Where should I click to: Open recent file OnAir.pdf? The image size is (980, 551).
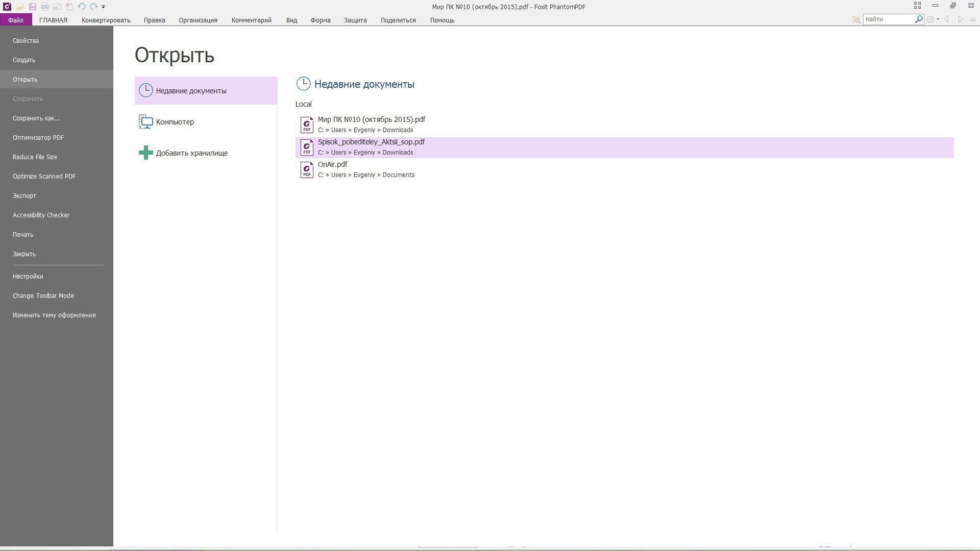[x=624, y=169]
